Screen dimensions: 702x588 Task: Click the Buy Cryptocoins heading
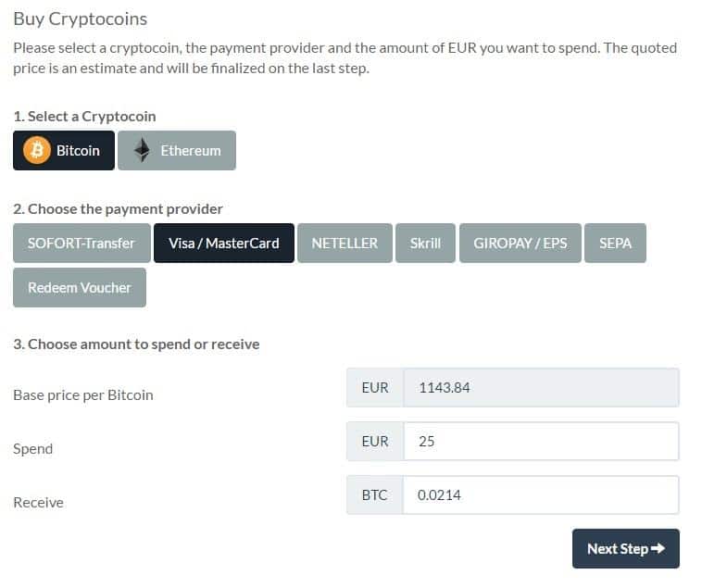pos(80,19)
